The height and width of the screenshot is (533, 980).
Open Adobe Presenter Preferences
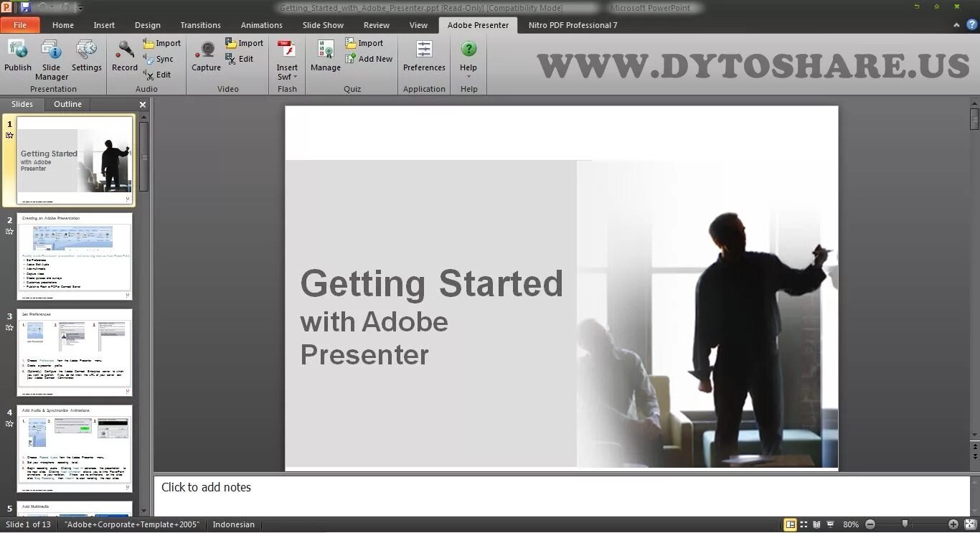tap(424, 56)
